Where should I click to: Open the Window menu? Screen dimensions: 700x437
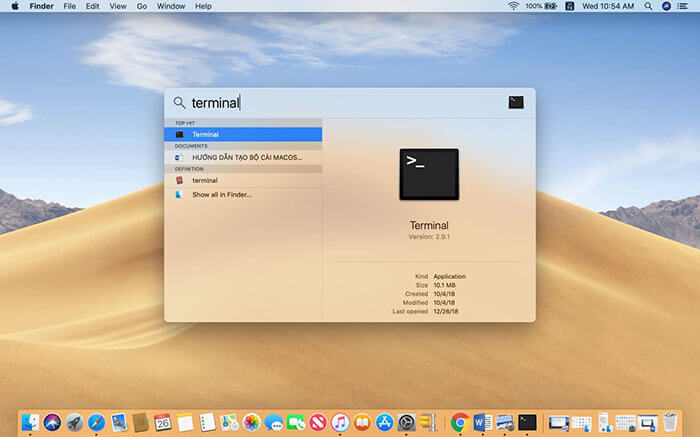(171, 6)
